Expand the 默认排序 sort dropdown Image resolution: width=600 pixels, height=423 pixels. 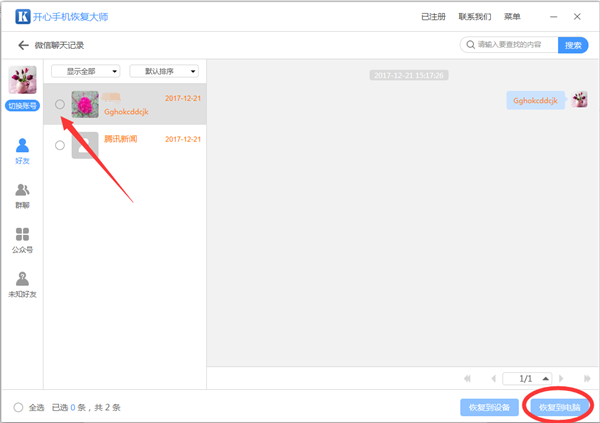[x=164, y=71]
